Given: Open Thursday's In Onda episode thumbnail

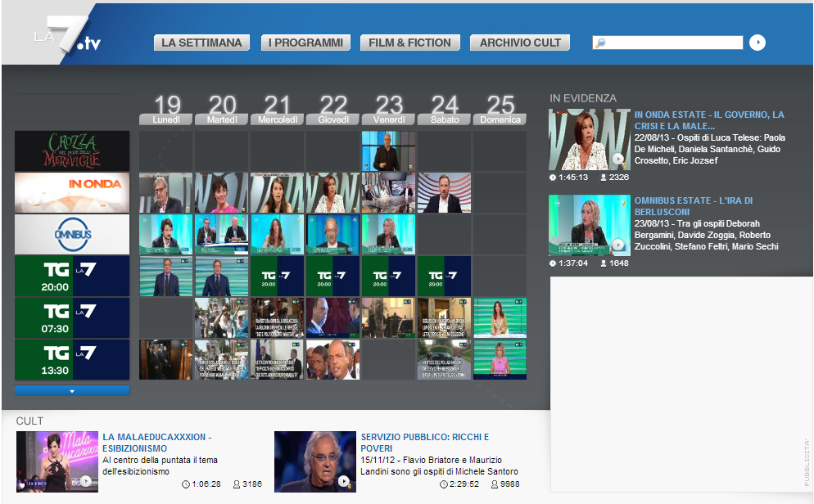Looking at the screenshot, I should (332, 192).
